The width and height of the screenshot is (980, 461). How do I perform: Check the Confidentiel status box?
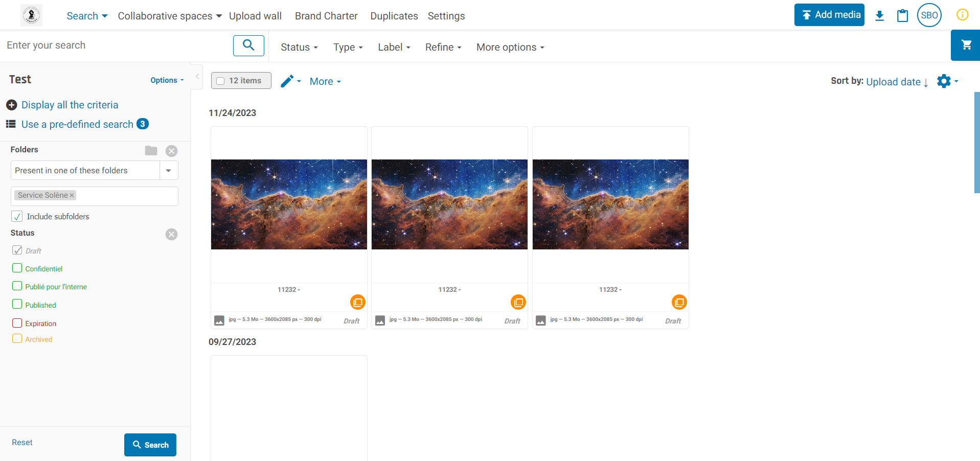click(x=17, y=268)
